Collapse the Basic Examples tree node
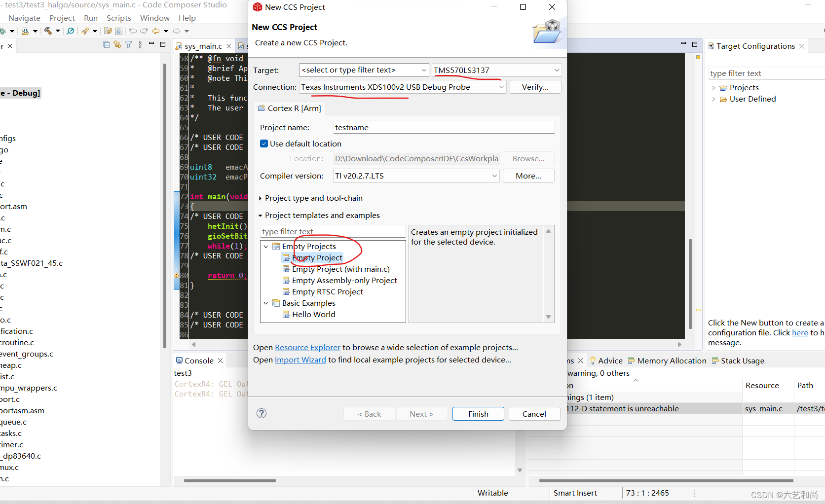Viewport: 825px width, 504px height. click(266, 303)
